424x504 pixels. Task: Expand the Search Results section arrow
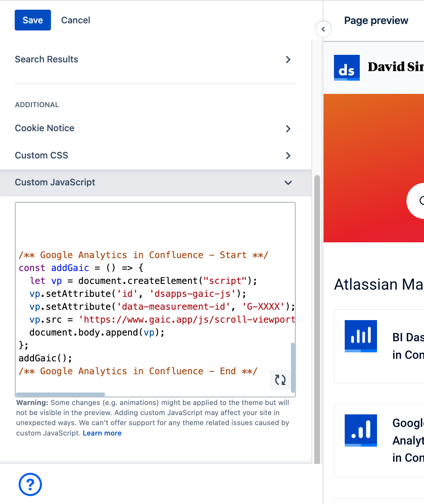pyautogui.click(x=288, y=60)
